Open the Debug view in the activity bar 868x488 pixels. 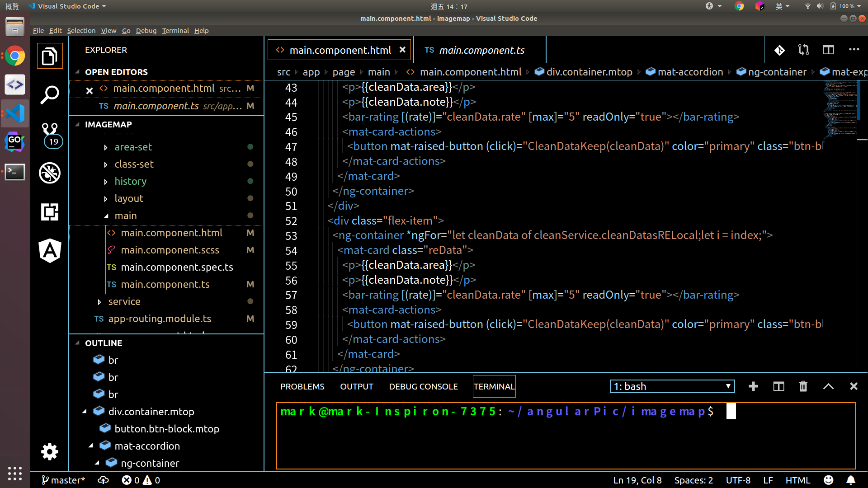click(x=50, y=173)
